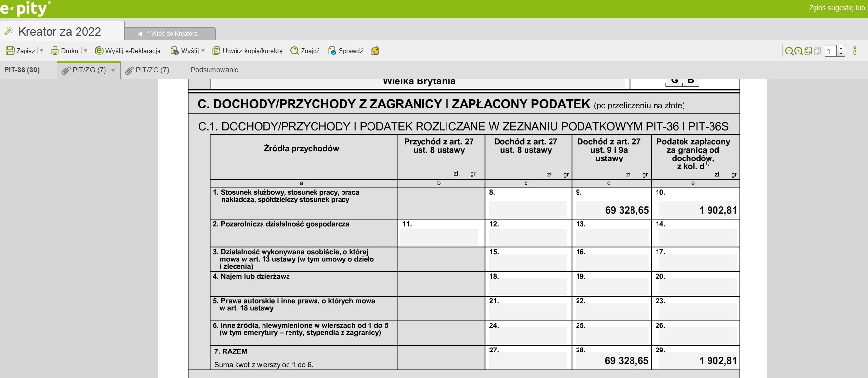Expand the Zapisz dropdown arrow

click(x=42, y=51)
